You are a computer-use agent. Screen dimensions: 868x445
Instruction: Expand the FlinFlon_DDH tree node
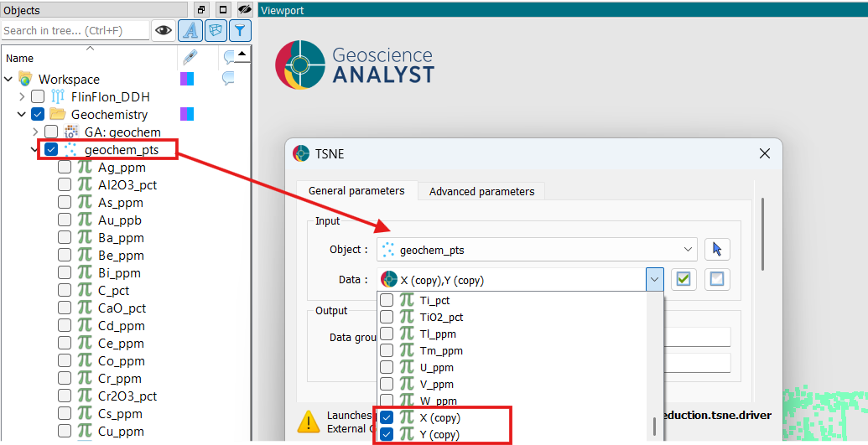click(x=22, y=97)
